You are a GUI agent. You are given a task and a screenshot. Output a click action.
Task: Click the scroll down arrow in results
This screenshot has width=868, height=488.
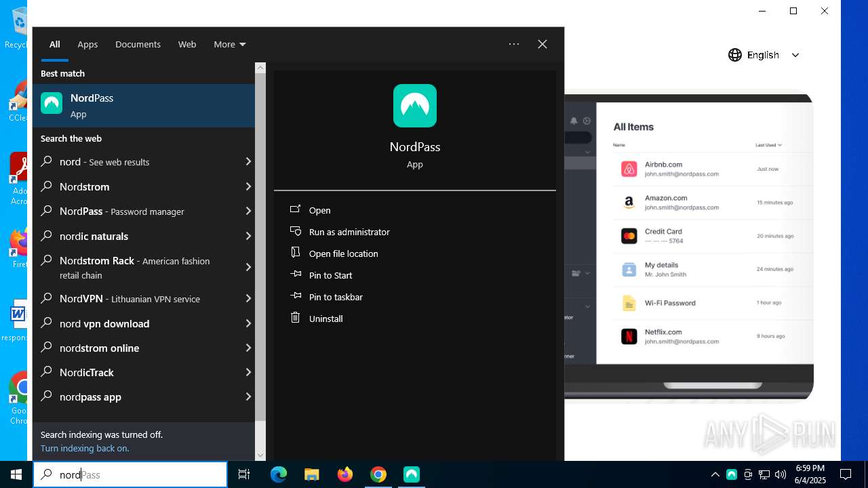click(x=260, y=455)
